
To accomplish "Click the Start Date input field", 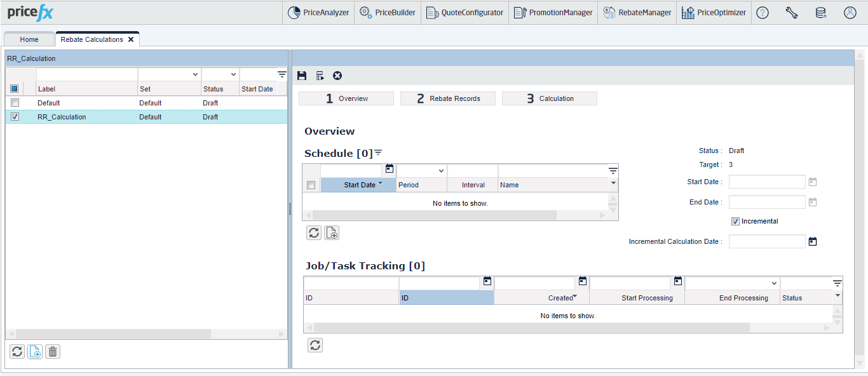I will point(767,182).
